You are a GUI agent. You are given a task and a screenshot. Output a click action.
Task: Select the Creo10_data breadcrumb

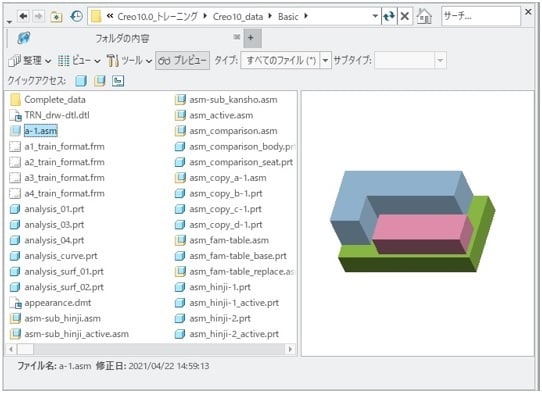(238, 17)
